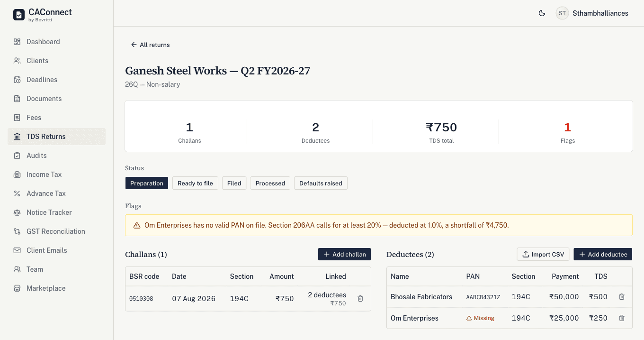This screenshot has width=644, height=340.
Task: Click the Missing PAN warning badge
Action: 480,318
